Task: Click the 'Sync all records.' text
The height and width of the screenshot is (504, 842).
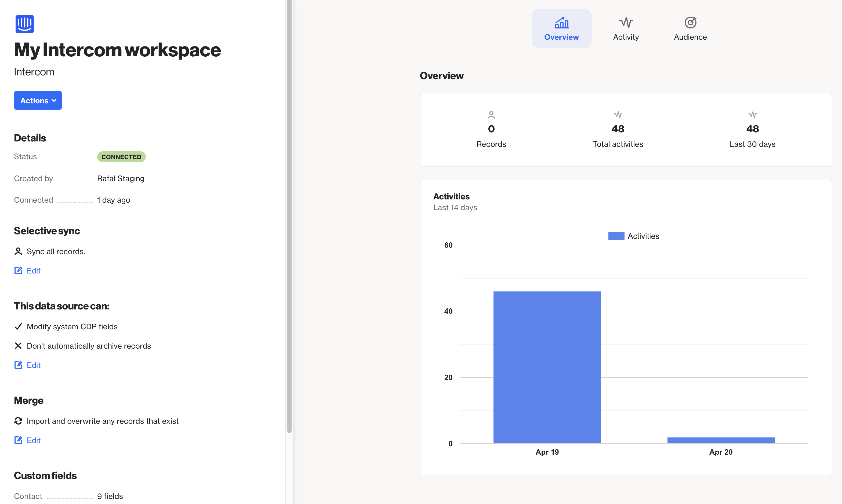Action: [x=56, y=251]
